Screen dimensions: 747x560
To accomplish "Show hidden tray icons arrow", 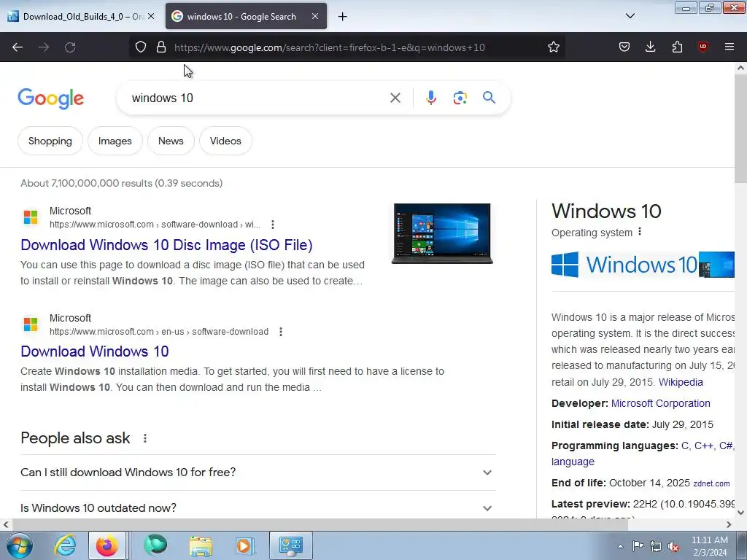I will point(620,546).
